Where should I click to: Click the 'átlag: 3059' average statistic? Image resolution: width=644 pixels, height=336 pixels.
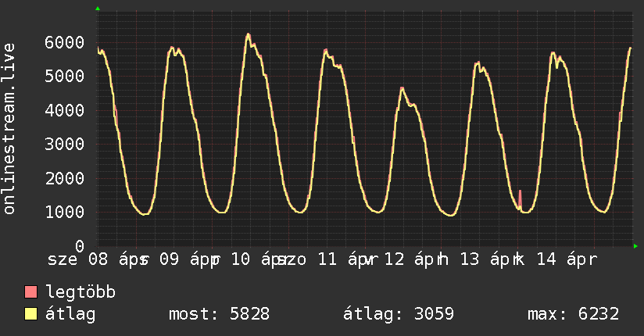(x=399, y=315)
